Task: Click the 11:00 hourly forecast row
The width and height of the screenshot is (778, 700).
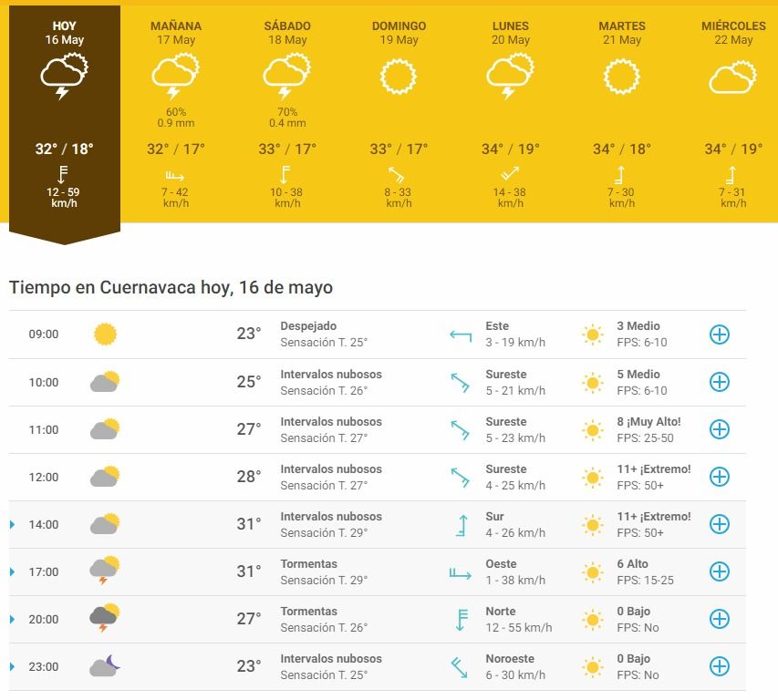Action: (x=365, y=429)
